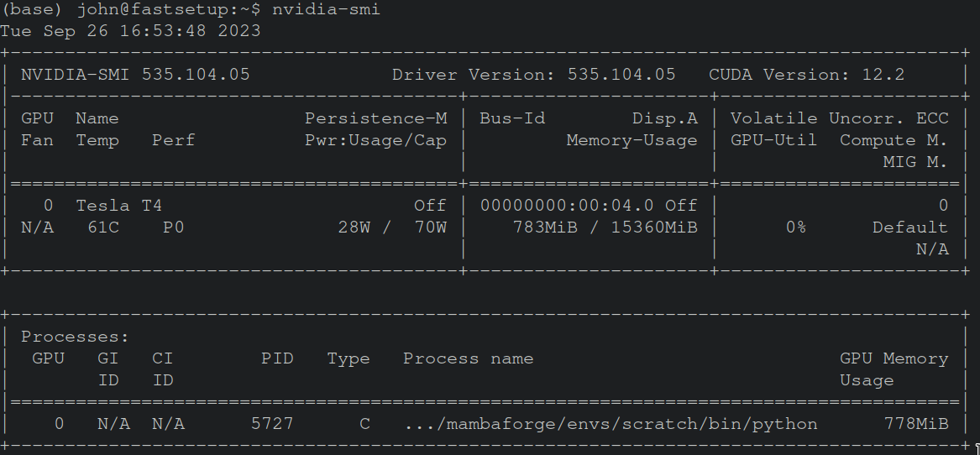Click the Persistence-M column header

pyautogui.click(x=376, y=118)
